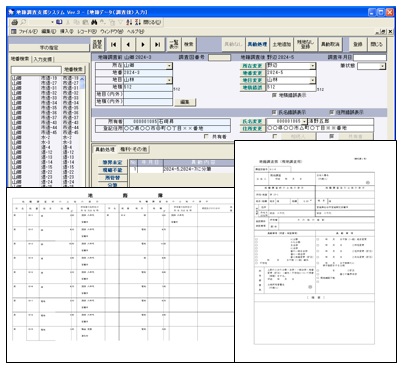Open the レコード menu

pos(87,31)
